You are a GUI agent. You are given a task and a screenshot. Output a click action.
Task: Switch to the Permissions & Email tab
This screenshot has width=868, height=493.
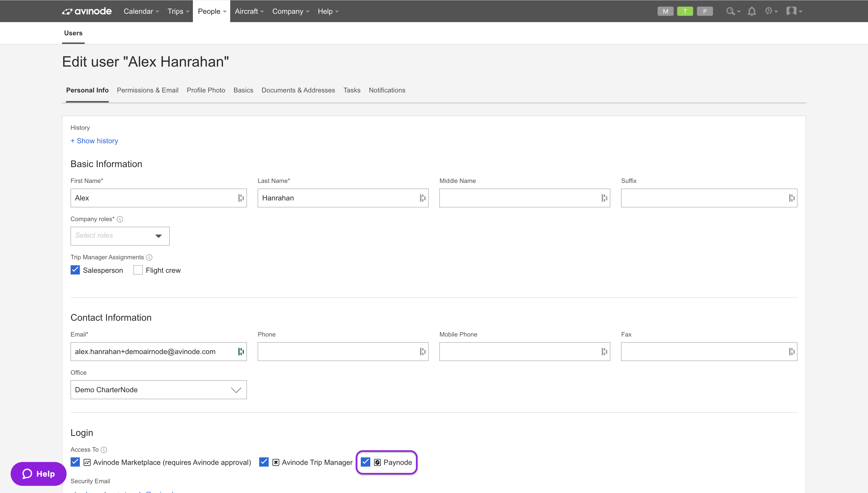(148, 90)
